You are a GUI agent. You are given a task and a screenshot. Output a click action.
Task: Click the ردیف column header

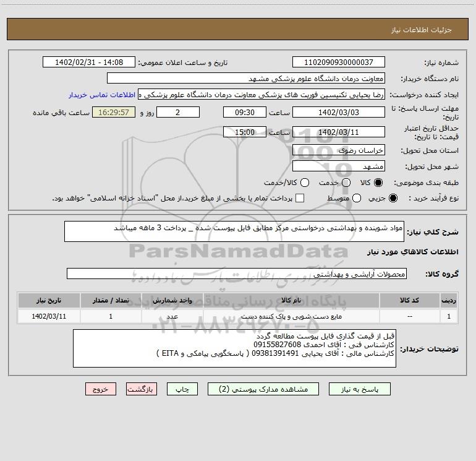pyautogui.click(x=449, y=301)
